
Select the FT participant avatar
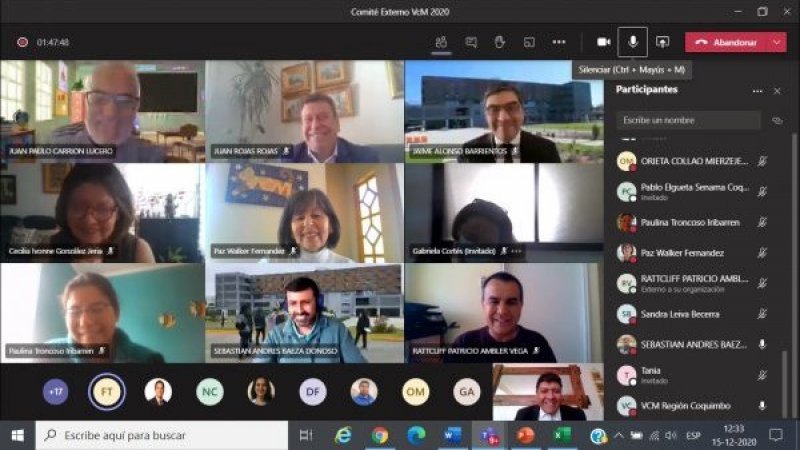point(107,392)
